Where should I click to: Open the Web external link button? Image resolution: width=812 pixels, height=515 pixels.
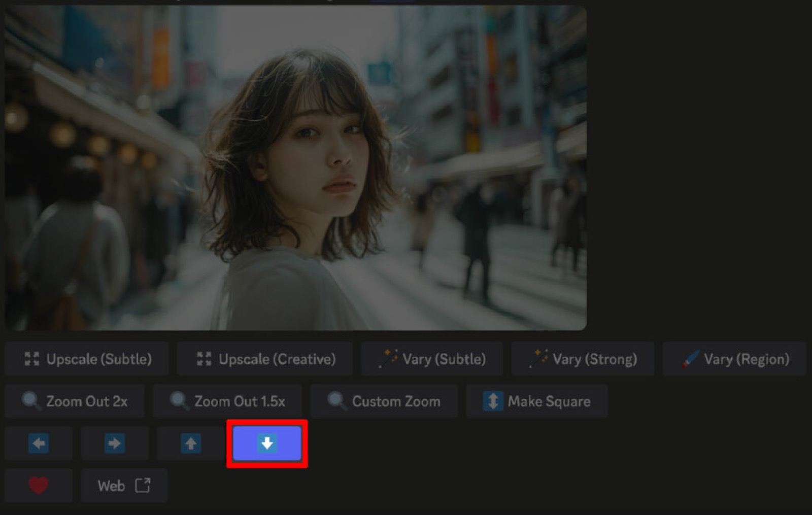click(124, 486)
